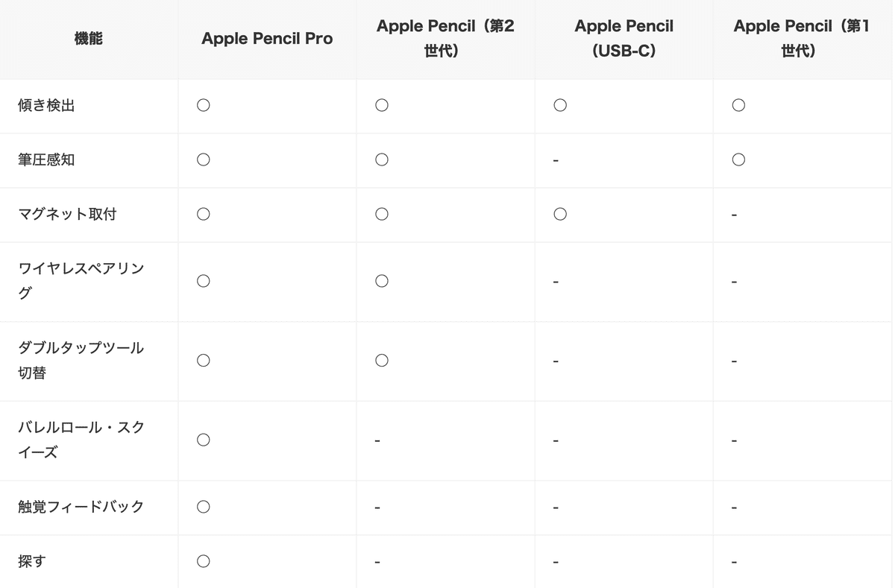
Task: Click the ワイヤレスペアリング circle under Apple Pencil（第2世代）
Action: tap(382, 281)
